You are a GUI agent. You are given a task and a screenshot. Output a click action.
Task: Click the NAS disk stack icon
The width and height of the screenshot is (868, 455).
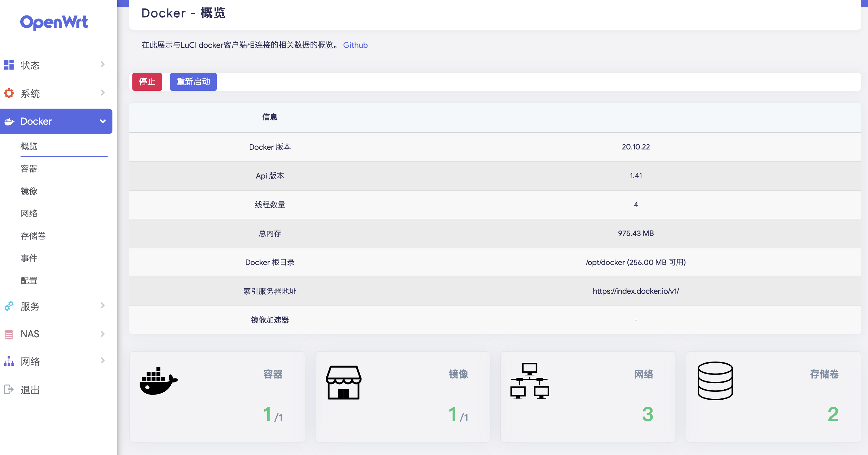tap(9, 334)
